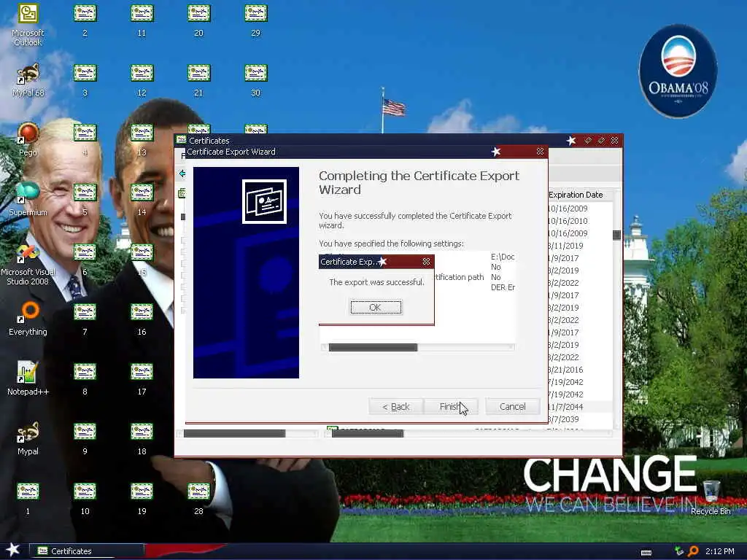Select the row with date 3/21/2016
The image size is (747, 560).
(579, 370)
